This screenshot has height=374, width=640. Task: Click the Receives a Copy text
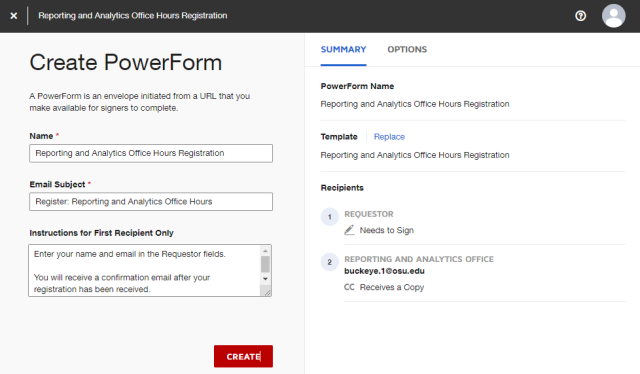coord(392,287)
